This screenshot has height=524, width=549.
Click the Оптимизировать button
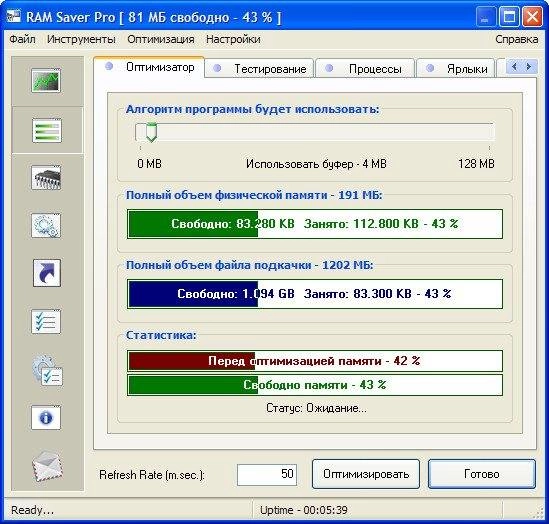[366, 474]
